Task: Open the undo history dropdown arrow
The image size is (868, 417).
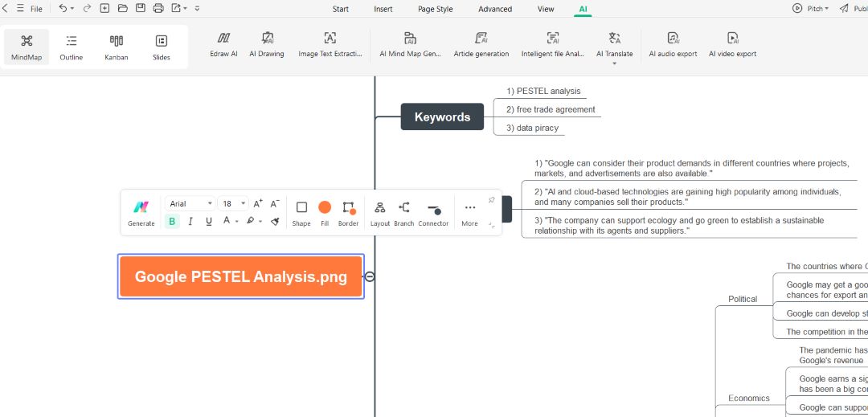Action: tap(72, 9)
